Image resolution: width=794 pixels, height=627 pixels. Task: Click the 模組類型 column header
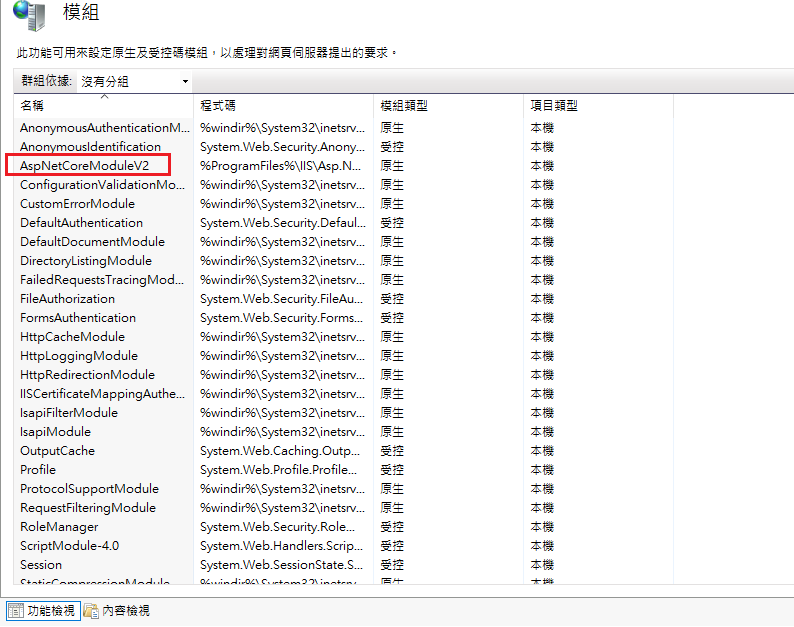click(x=404, y=105)
